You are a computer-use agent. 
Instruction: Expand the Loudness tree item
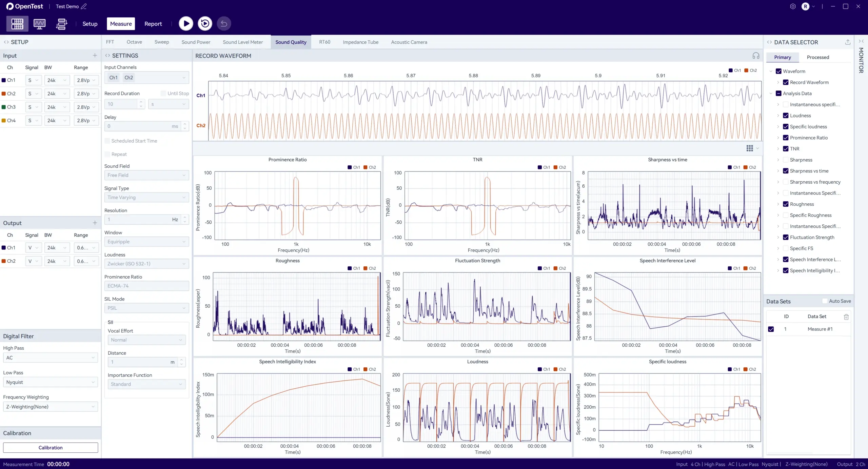pos(778,116)
